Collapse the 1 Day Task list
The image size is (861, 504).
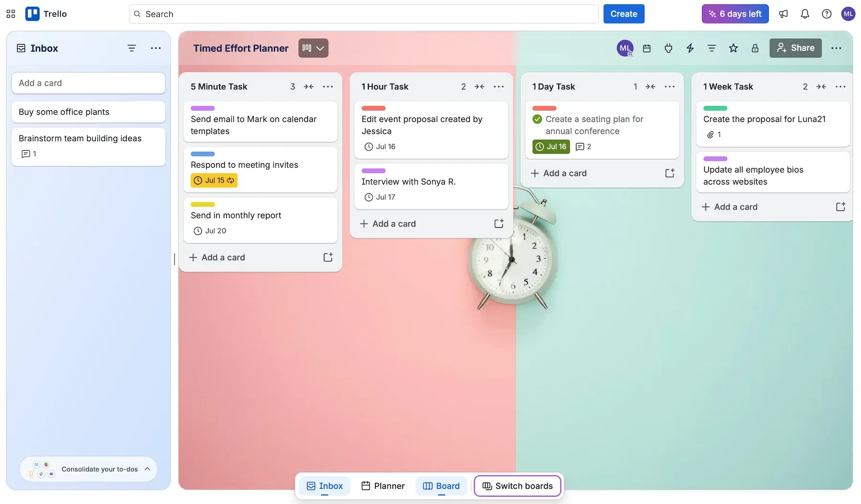pos(650,87)
